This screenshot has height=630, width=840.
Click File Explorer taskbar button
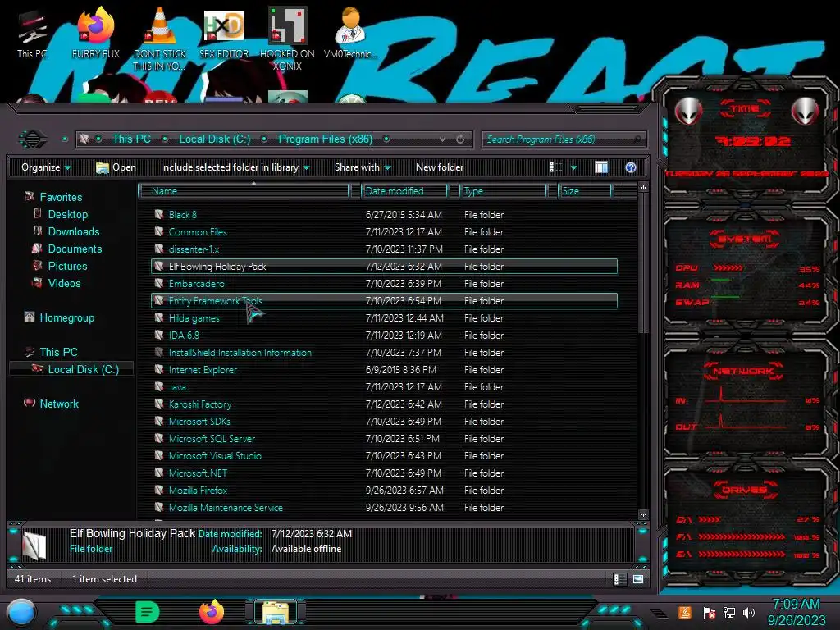point(276,612)
